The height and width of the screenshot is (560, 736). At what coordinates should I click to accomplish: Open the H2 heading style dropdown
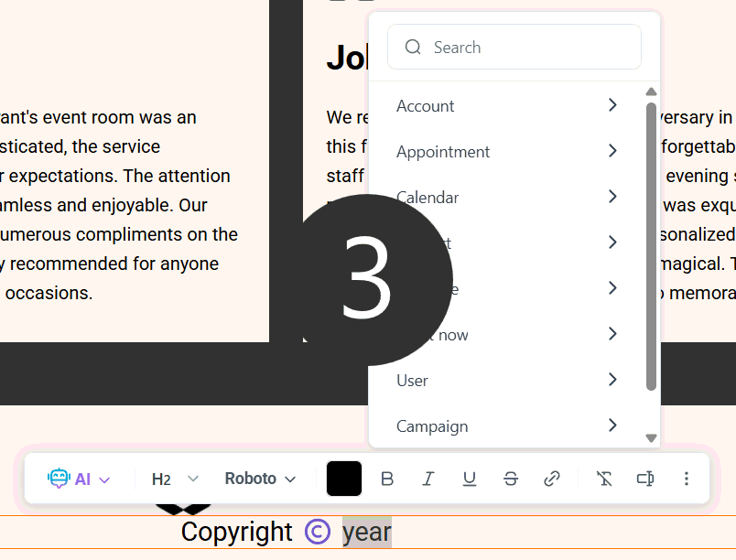(x=174, y=479)
